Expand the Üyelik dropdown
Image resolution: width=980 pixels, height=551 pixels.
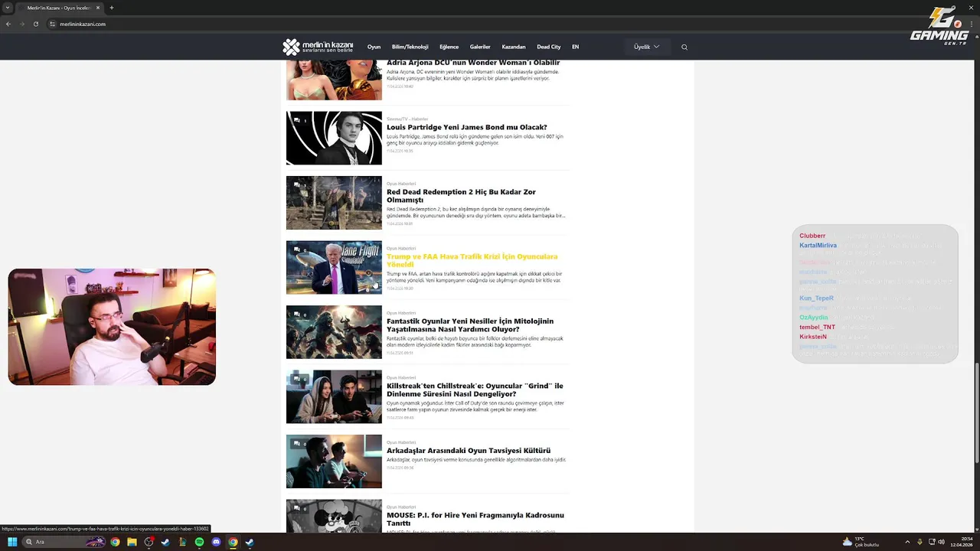point(647,47)
